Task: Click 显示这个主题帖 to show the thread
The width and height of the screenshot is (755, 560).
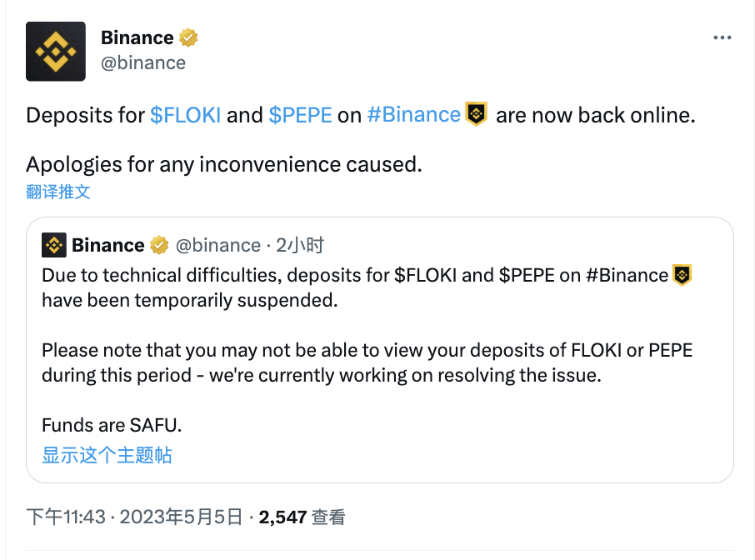Action: click(x=106, y=456)
